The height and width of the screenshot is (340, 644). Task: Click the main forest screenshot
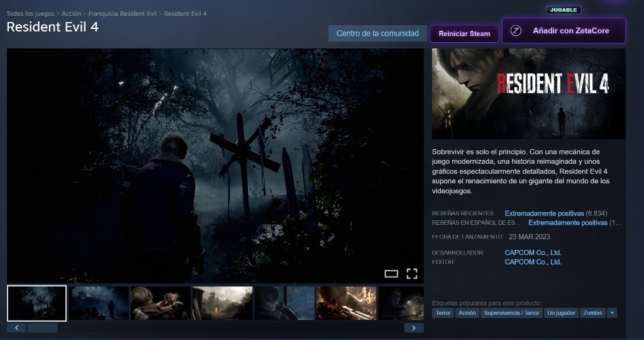[215, 166]
